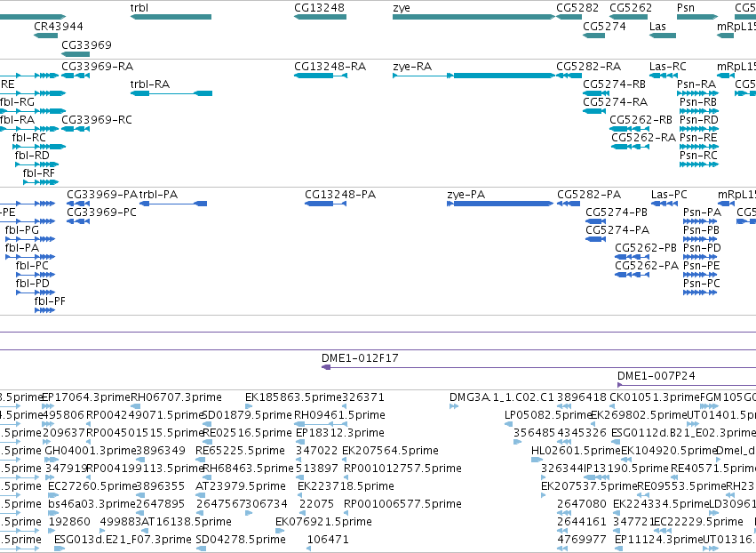The height and width of the screenshot is (553, 756).
Task: Click the EK076921.5prime EST label
Action: [x=323, y=522]
